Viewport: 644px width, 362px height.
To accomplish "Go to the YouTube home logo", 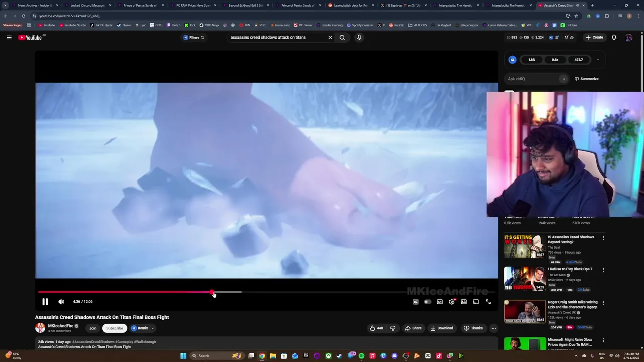I will tap(30, 37).
